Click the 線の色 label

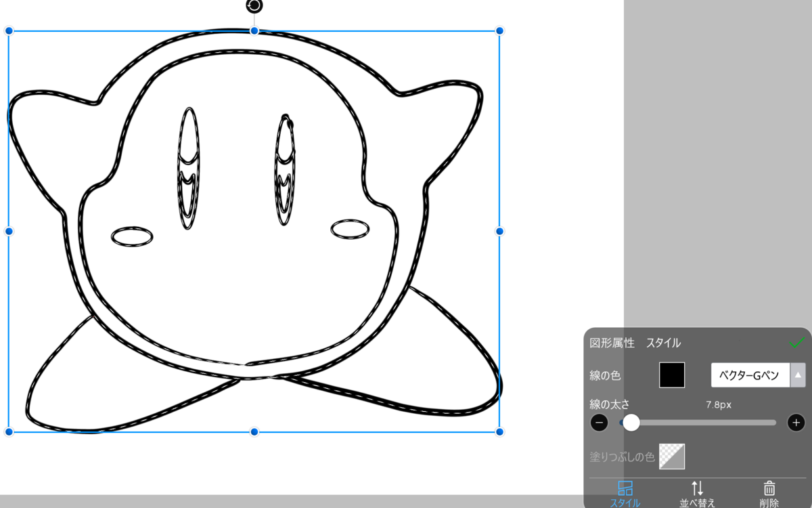coord(605,375)
